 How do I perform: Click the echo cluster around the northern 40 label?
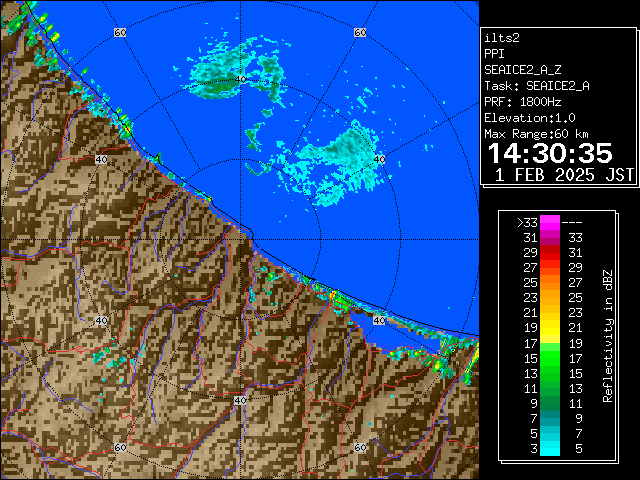[237, 71]
